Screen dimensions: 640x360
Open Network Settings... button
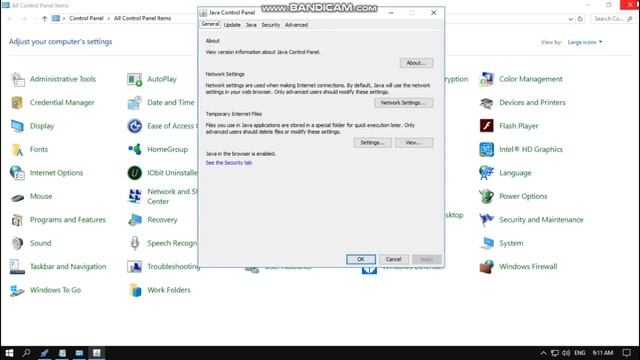[x=403, y=103]
